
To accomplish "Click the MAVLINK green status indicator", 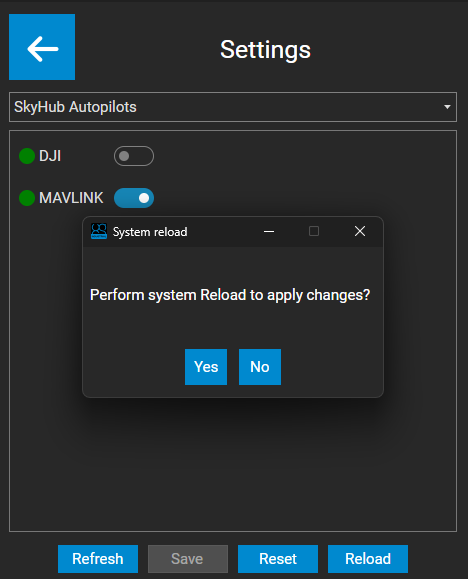I will [x=27, y=198].
